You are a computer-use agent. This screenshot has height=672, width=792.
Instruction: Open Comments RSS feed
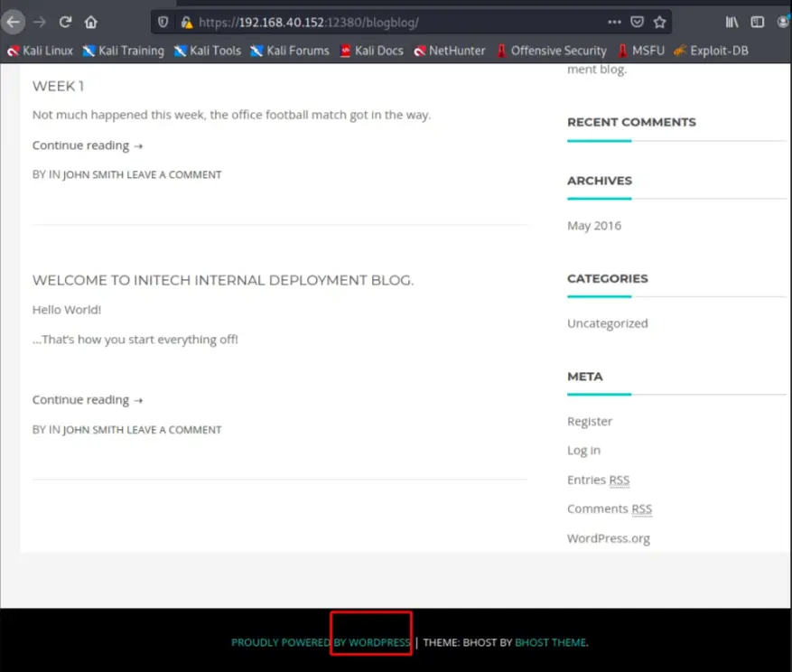pos(610,509)
